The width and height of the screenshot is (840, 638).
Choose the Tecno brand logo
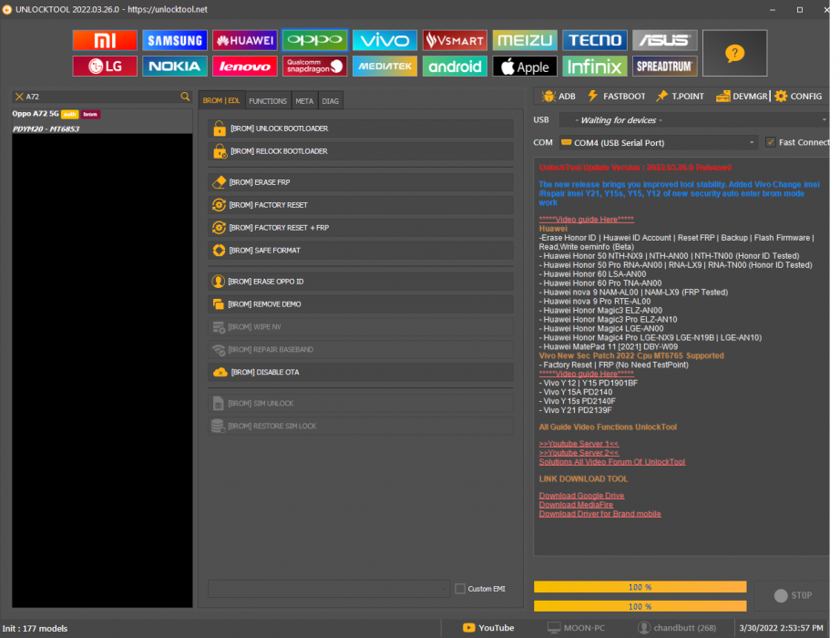tap(595, 40)
